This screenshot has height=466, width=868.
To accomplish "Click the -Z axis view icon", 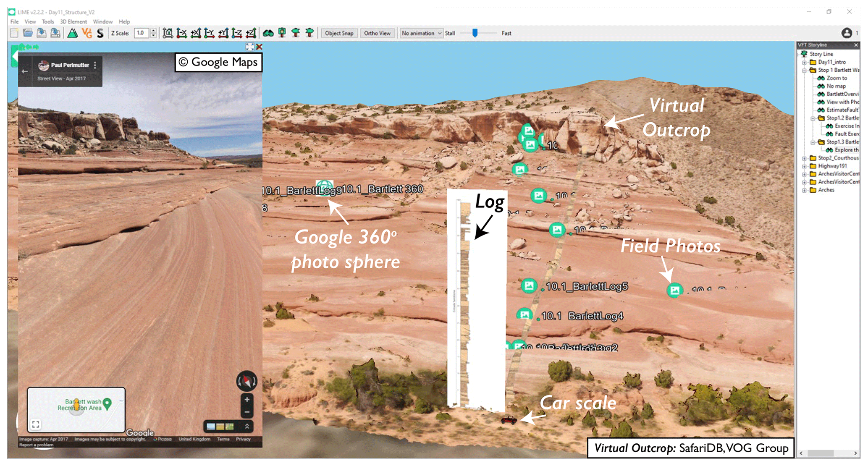I will click(x=237, y=33).
